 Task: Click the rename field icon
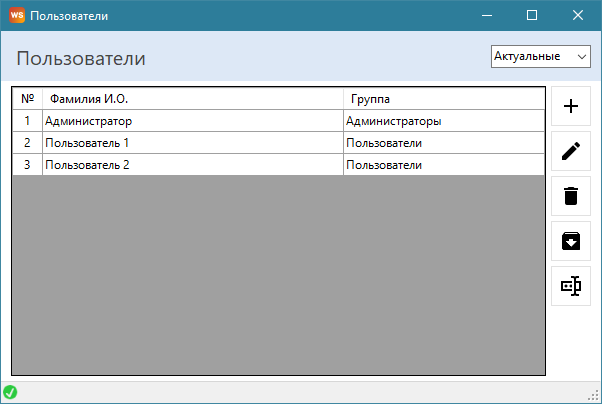[x=571, y=286]
